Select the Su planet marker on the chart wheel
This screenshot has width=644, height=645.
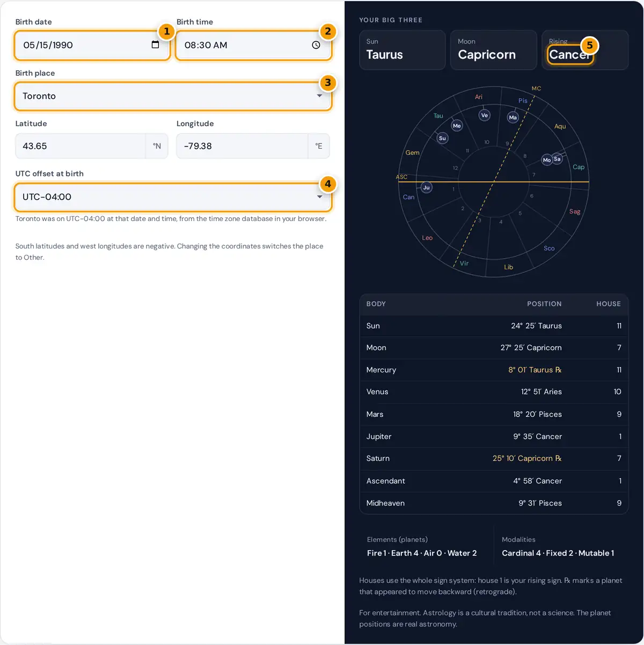pyautogui.click(x=442, y=138)
